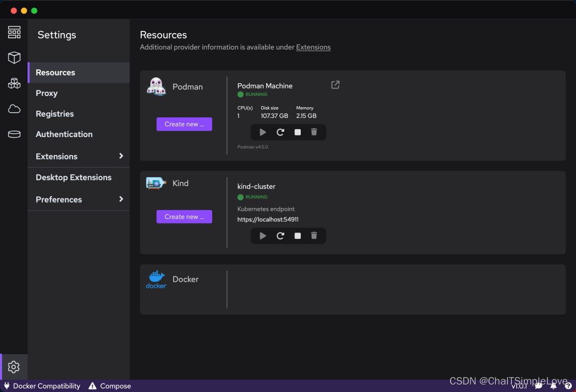Viewport: 576px width, 392px height.
Task: Expand the Extensions section chevron
Action: pos(121,156)
